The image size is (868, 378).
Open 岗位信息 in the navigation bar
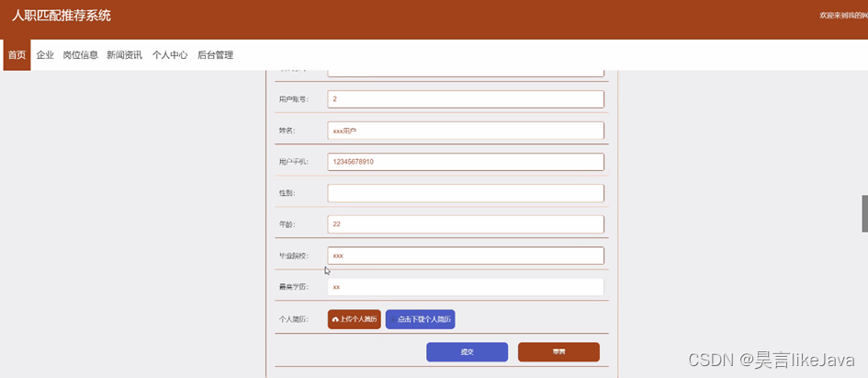point(80,55)
